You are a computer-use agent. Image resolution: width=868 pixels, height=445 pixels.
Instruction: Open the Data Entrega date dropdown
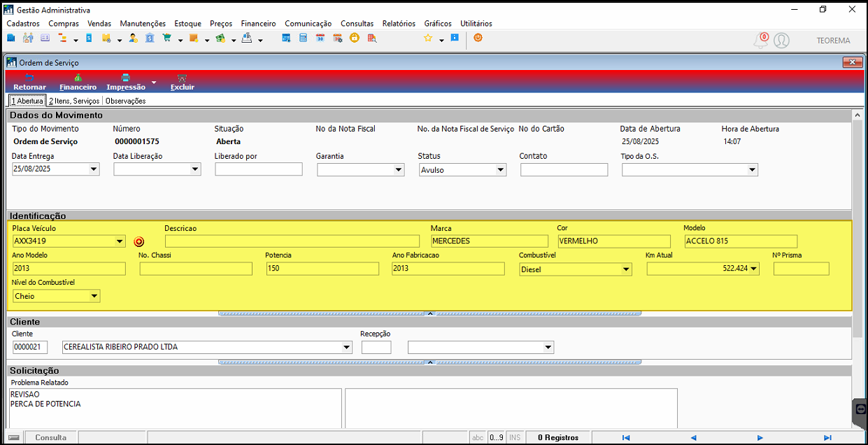94,169
